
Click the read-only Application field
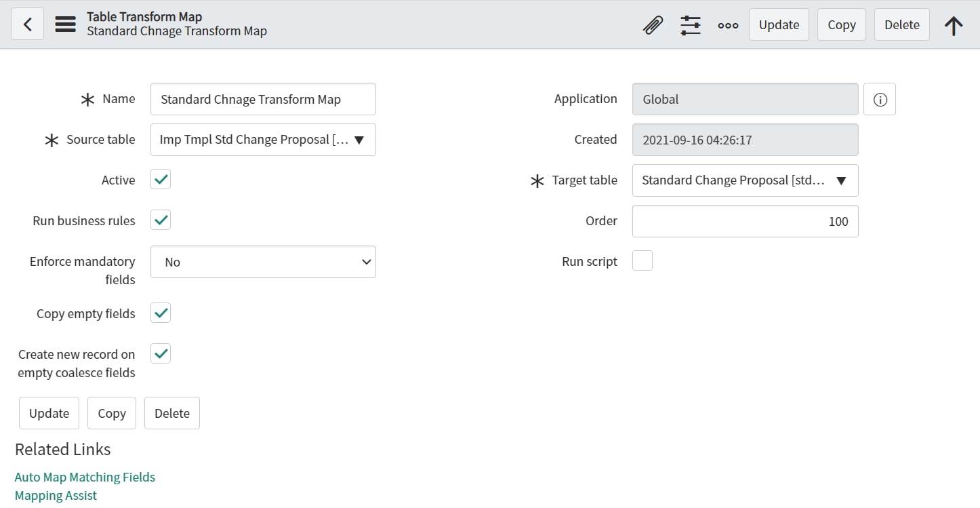tap(746, 99)
